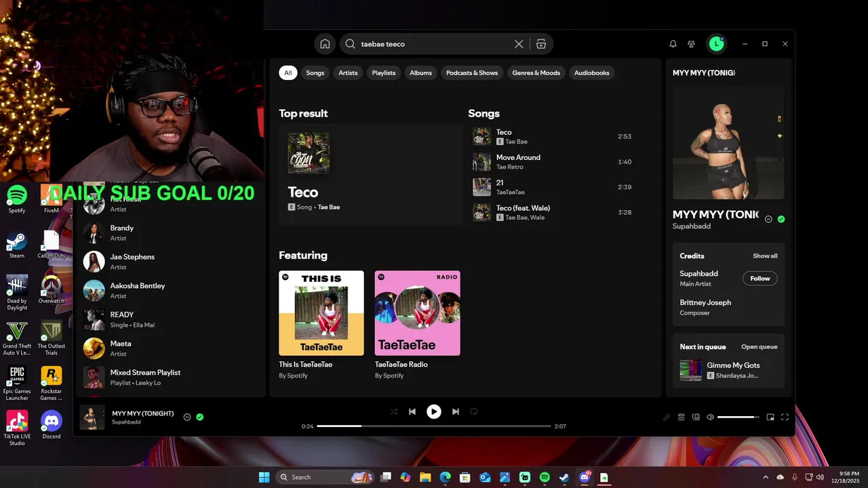
Task: Click the play button in player bar
Action: click(x=434, y=411)
